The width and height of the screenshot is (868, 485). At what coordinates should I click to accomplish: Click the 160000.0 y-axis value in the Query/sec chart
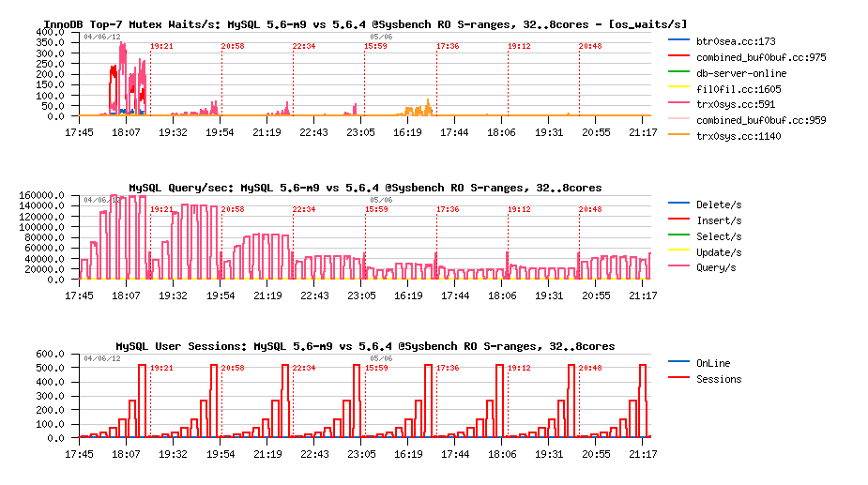pos(41,195)
